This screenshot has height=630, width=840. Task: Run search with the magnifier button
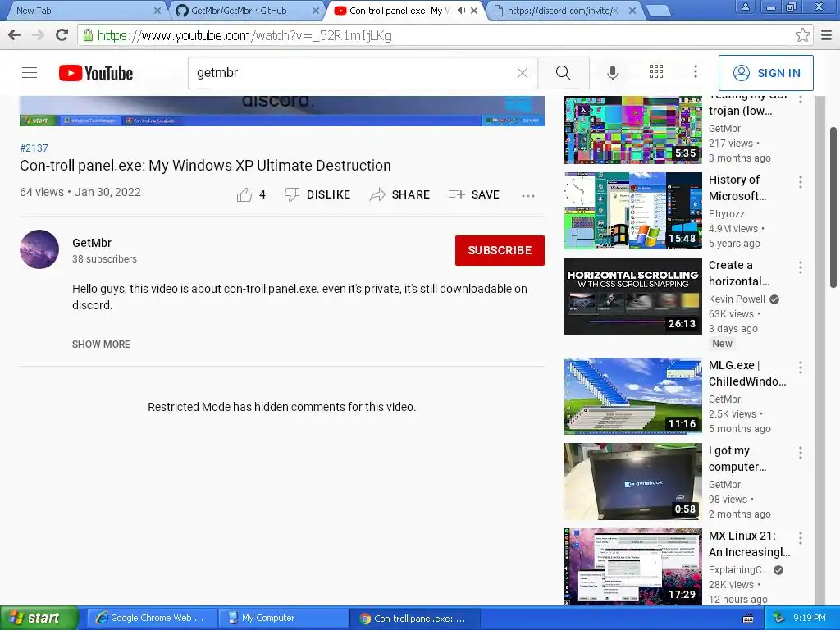[563, 73]
